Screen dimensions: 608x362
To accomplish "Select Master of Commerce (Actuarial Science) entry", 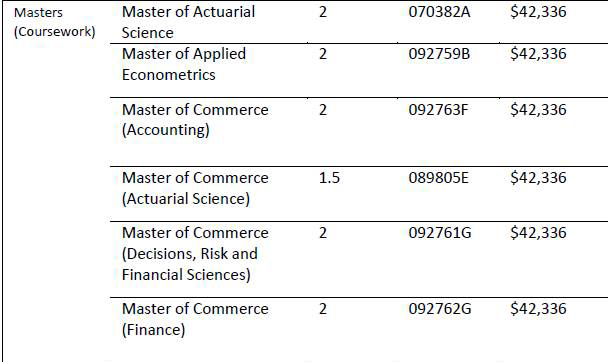I will tap(195, 188).
